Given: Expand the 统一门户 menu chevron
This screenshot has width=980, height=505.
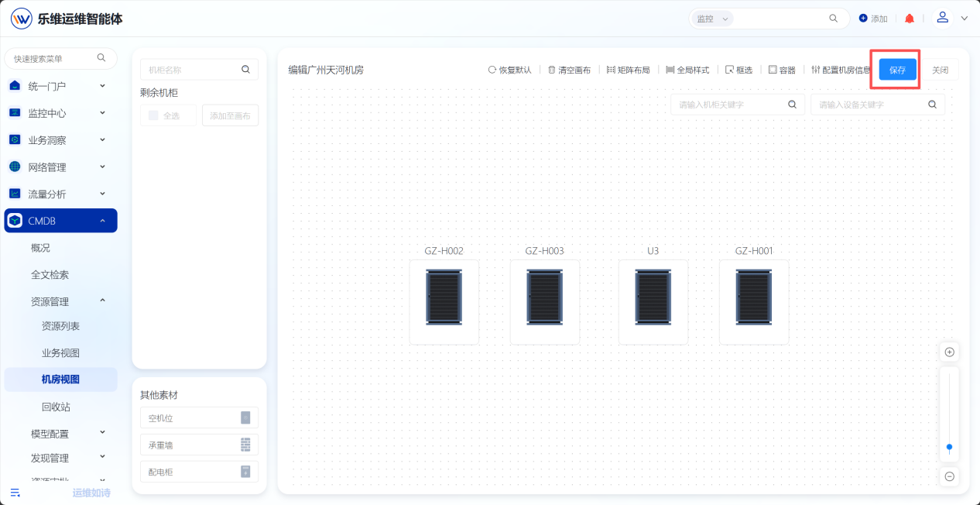Looking at the screenshot, I should (x=103, y=85).
